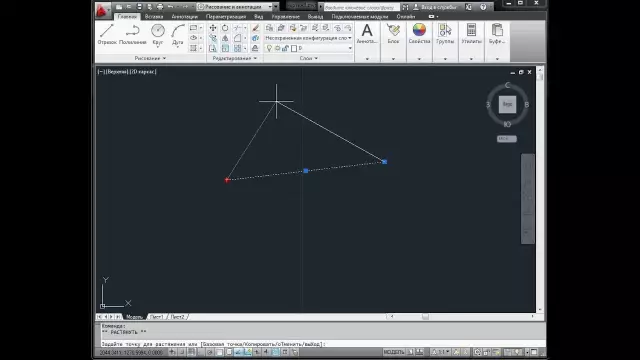Image resolution: width=640 pixels, height=360 pixels.
Task: Select the Полилиния polyline tool
Action: (x=133, y=34)
